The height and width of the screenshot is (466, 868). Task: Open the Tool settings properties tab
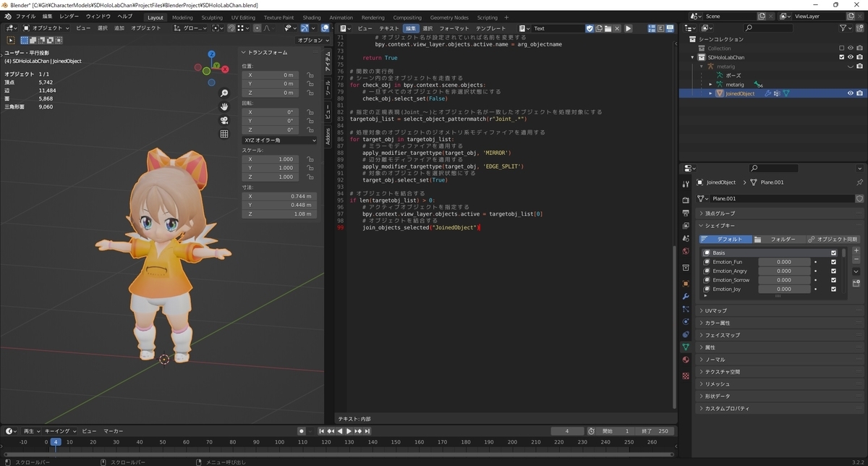pos(686,182)
